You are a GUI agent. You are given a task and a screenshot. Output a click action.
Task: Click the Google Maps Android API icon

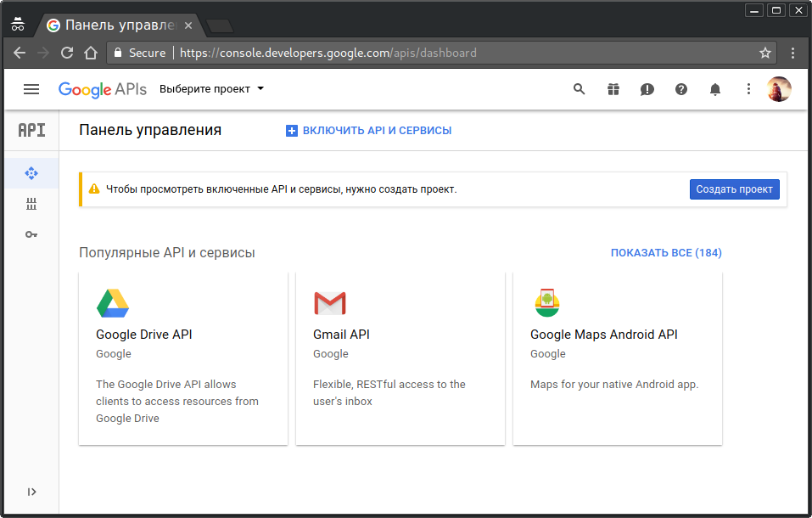546,302
